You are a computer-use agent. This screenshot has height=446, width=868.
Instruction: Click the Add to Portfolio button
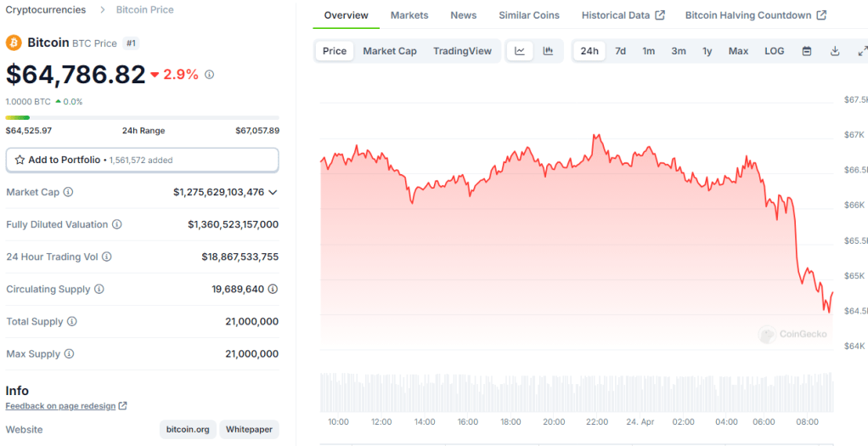142,160
